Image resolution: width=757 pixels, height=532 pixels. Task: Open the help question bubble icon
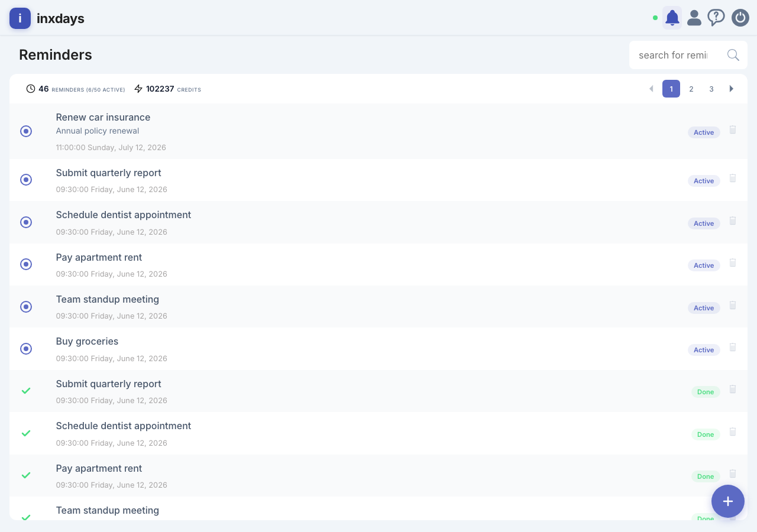point(716,18)
